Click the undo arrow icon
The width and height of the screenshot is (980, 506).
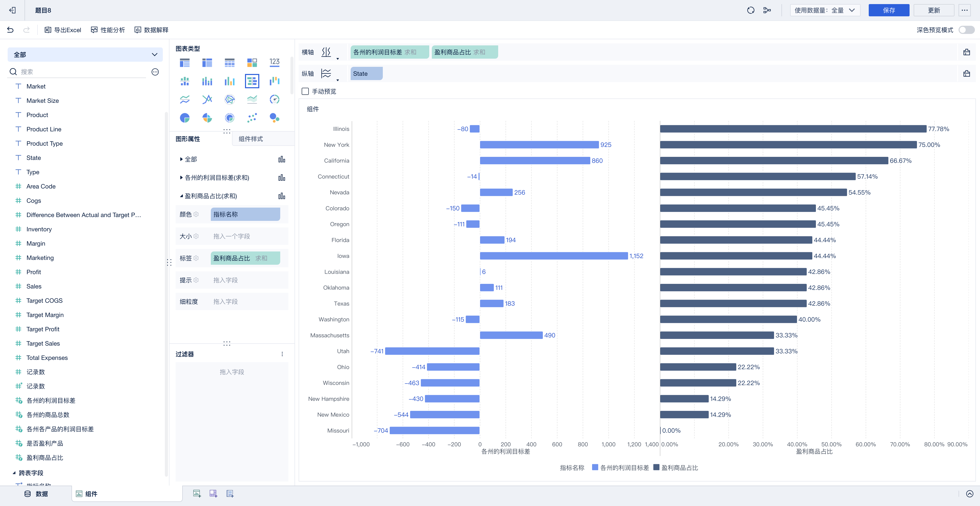click(x=10, y=30)
